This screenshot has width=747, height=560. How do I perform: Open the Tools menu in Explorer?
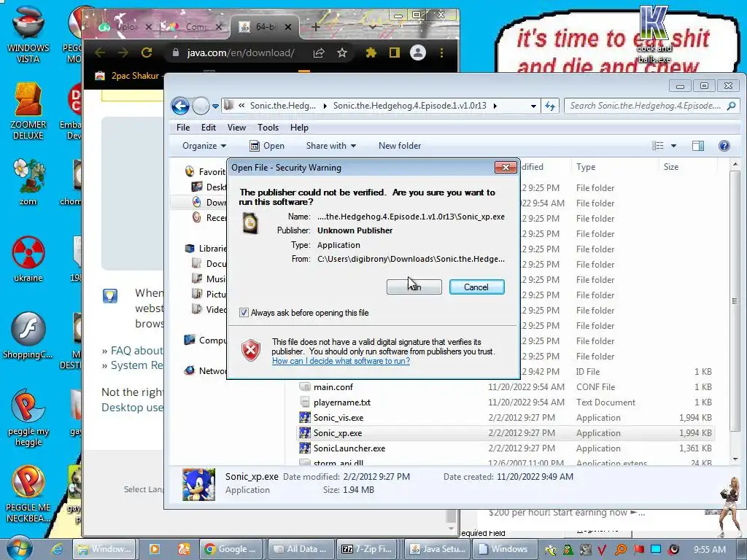click(x=268, y=128)
